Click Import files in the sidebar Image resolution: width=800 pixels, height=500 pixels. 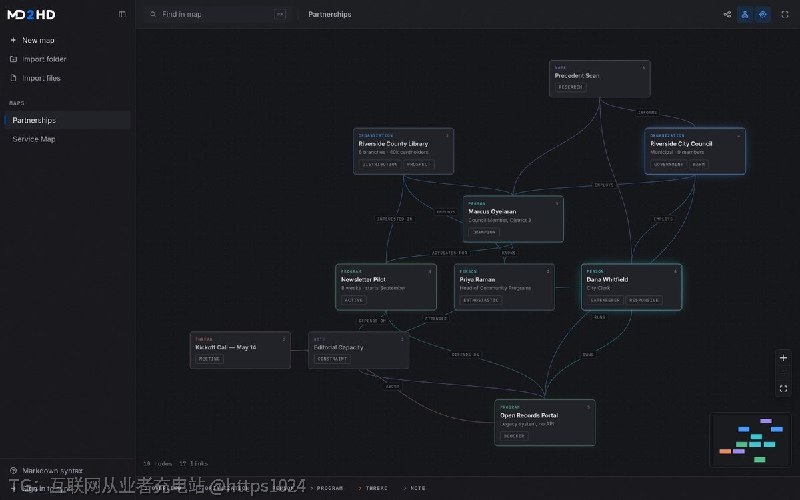(41, 78)
